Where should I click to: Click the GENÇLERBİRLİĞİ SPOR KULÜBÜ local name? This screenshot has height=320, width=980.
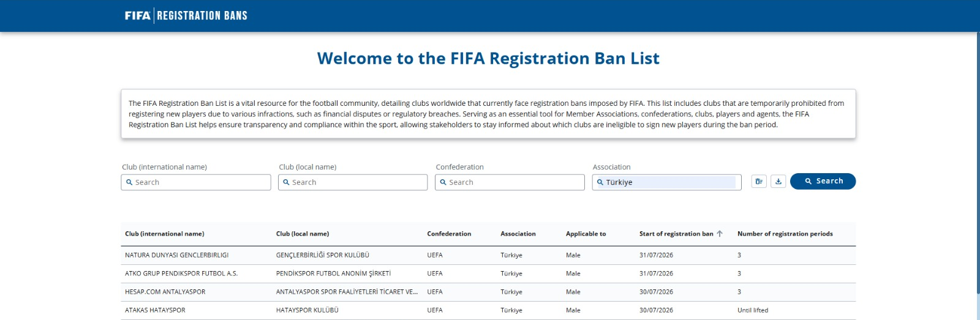323,255
